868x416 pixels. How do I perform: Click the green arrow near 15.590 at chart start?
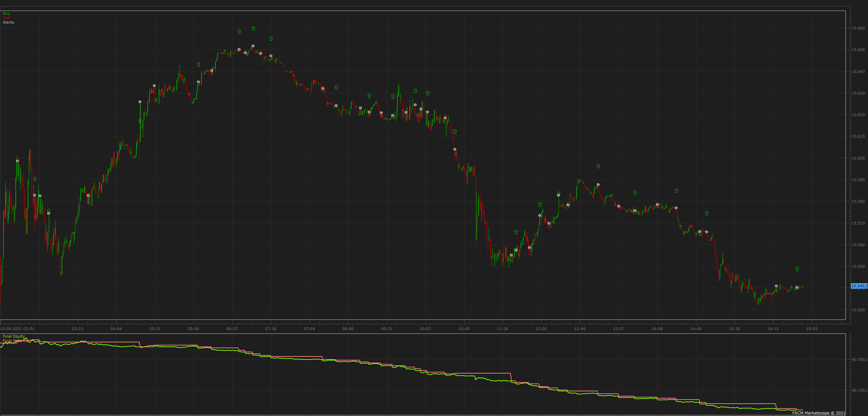[x=35, y=179]
